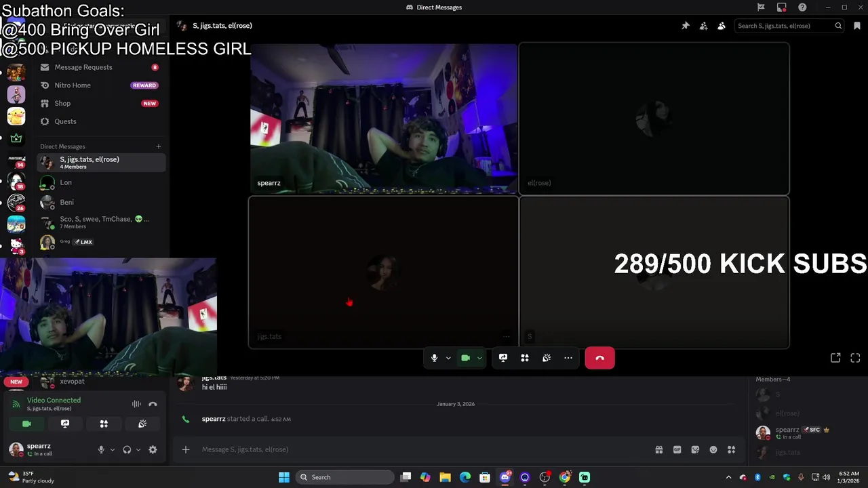Image resolution: width=868 pixels, height=488 pixels.
Task: Share your screen from call control bar
Action: tap(503, 358)
